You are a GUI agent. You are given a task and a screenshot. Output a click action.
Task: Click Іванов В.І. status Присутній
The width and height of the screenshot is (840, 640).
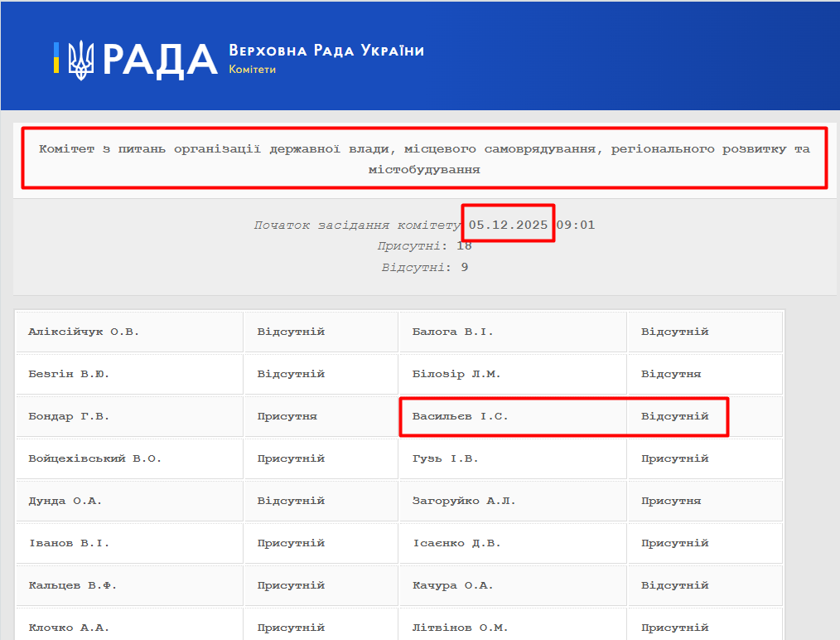click(291, 544)
